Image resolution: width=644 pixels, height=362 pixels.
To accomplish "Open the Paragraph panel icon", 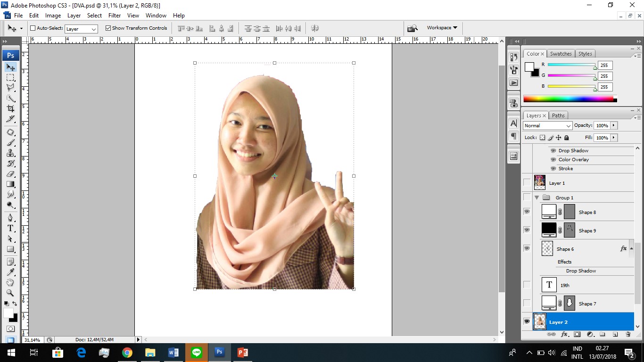I will point(514,136).
